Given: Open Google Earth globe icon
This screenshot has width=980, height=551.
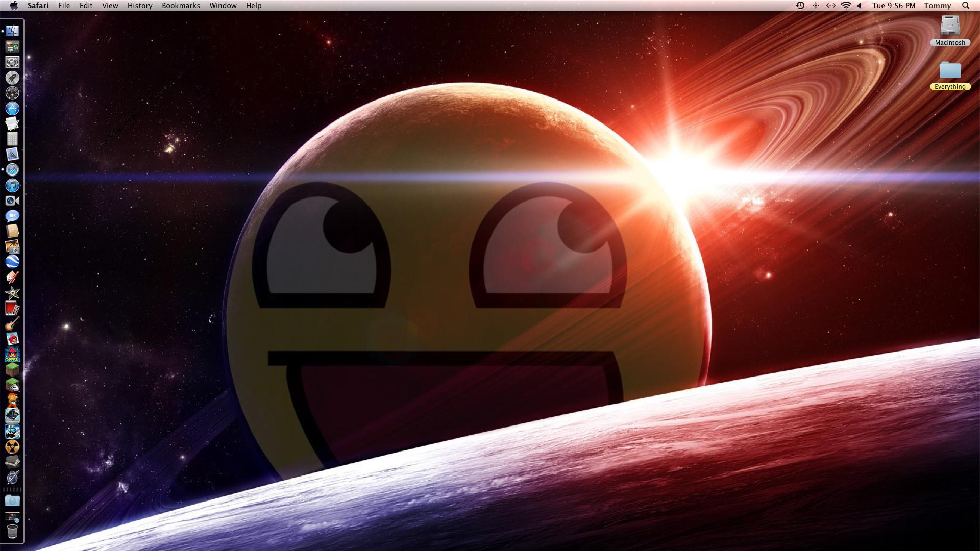Looking at the screenshot, I should [12, 262].
